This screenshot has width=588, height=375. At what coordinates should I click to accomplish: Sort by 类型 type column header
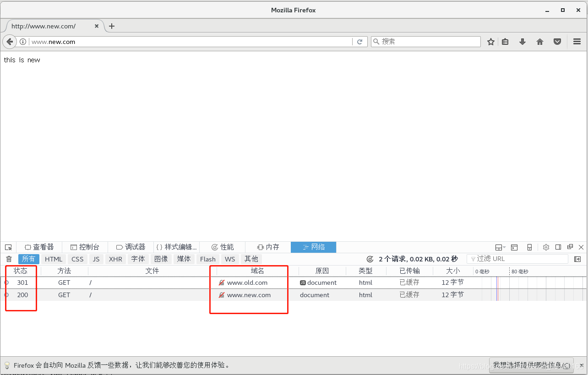point(365,271)
